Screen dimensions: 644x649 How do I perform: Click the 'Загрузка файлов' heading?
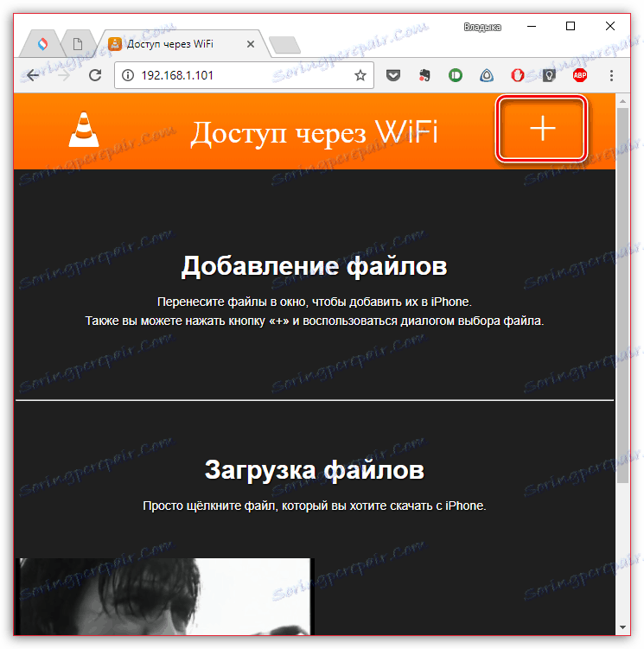(315, 470)
